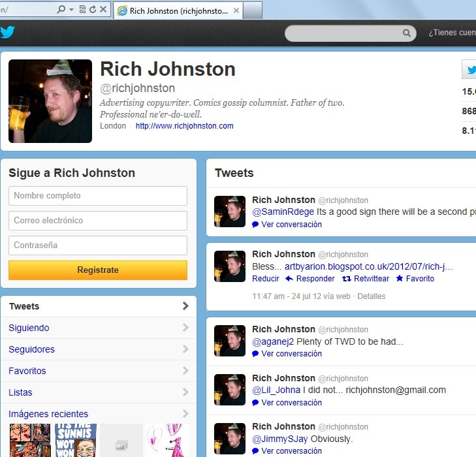Open the first comic-panel recent image
The image size is (476, 457).
tap(30, 440)
